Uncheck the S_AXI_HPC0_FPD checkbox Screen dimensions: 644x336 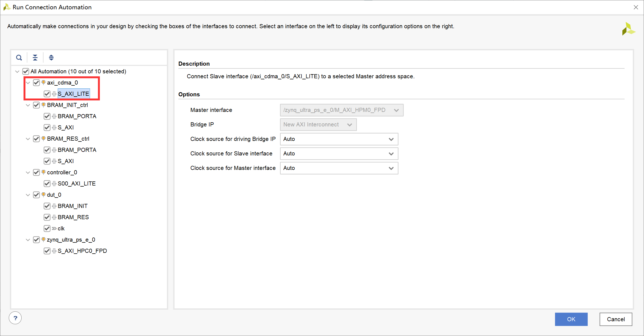(47, 251)
